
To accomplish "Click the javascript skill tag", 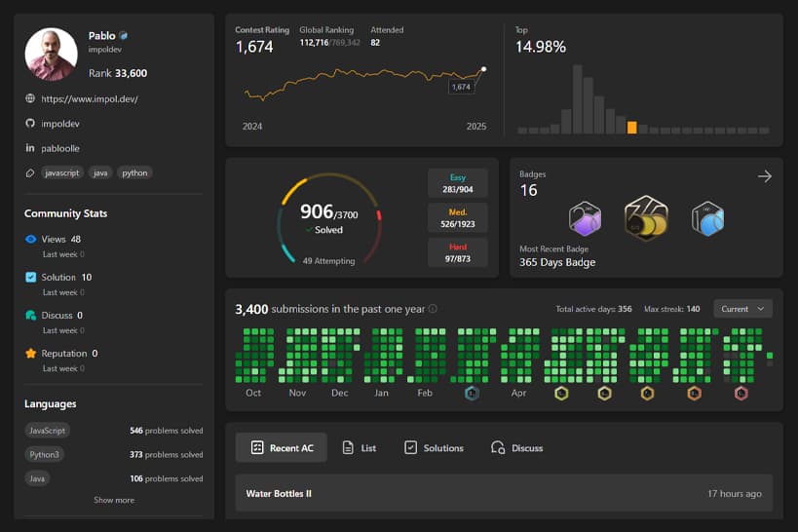I will [61, 172].
